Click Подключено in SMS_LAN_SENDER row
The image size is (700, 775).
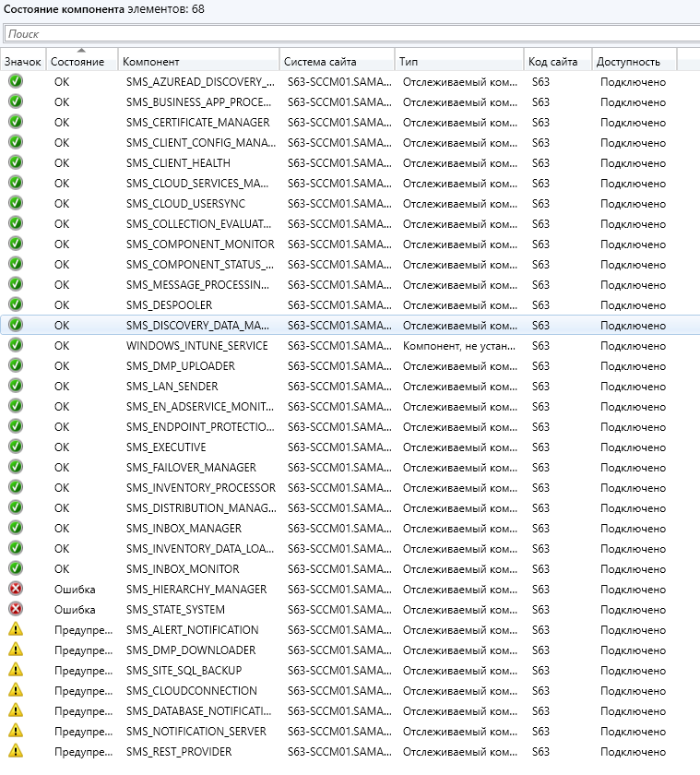pos(633,387)
